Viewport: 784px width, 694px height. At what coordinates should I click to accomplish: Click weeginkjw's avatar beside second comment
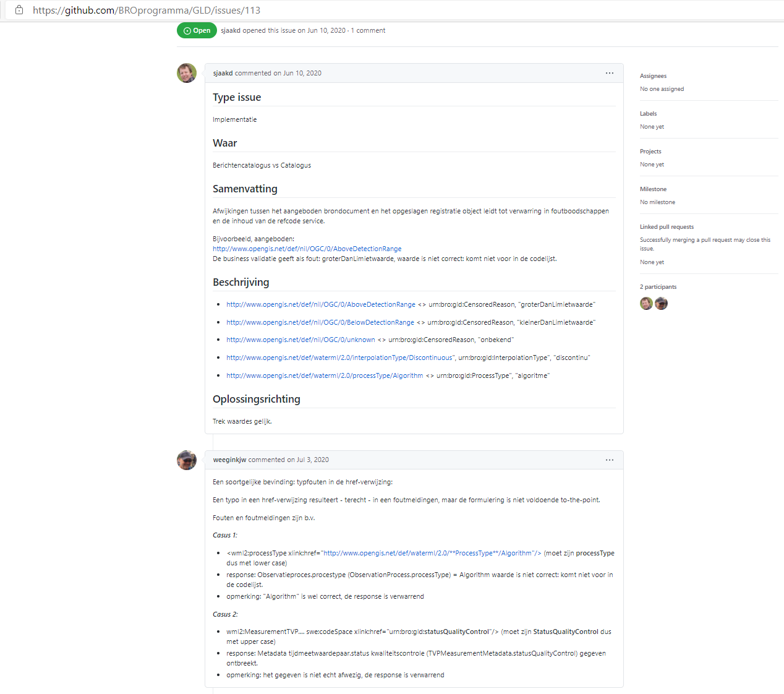(187, 460)
